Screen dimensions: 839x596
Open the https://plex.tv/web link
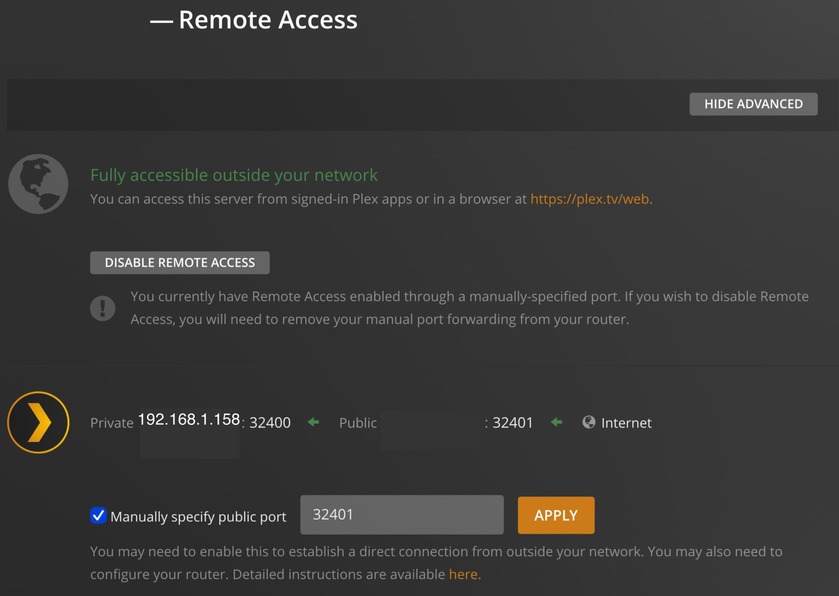pyautogui.click(x=590, y=199)
